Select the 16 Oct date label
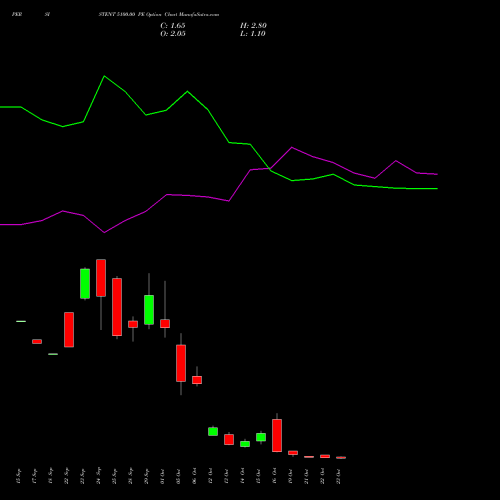This screenshot has height=500, width=500. tap(274, 476)
